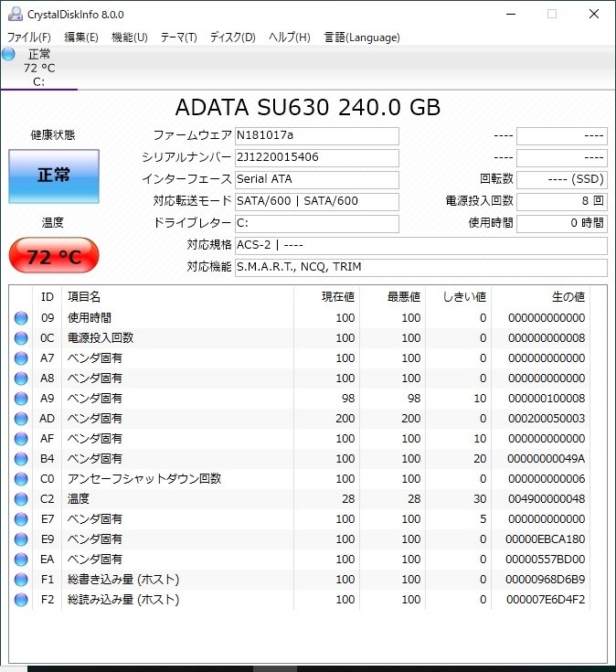Minimize the CrystalDiskInfo window
616x672 pixels.
[511, 14]
